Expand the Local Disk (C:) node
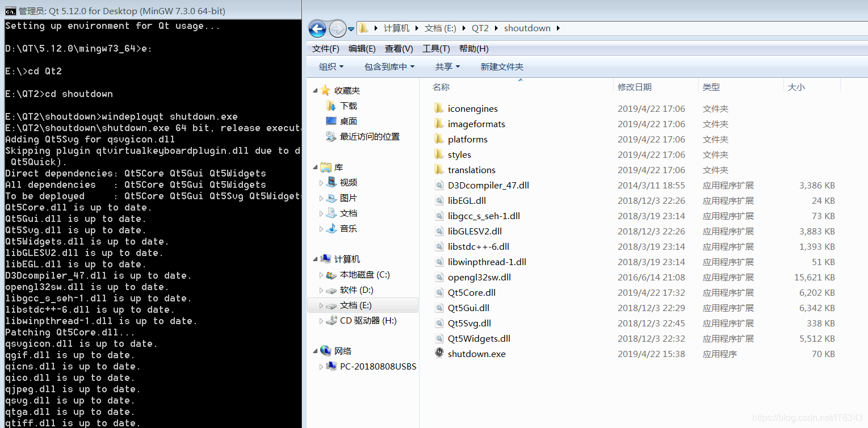Screen dimensions: 868x428 pos(321,275)
